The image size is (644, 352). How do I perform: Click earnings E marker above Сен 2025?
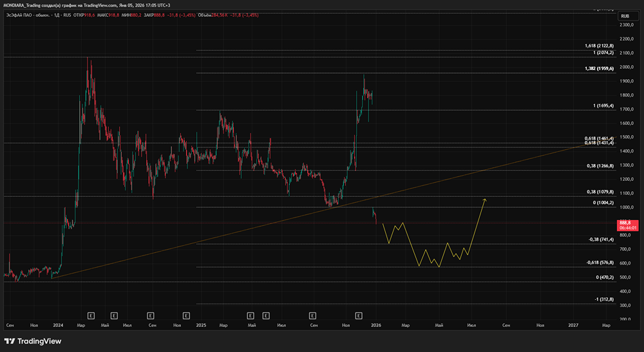coord(312,315)
